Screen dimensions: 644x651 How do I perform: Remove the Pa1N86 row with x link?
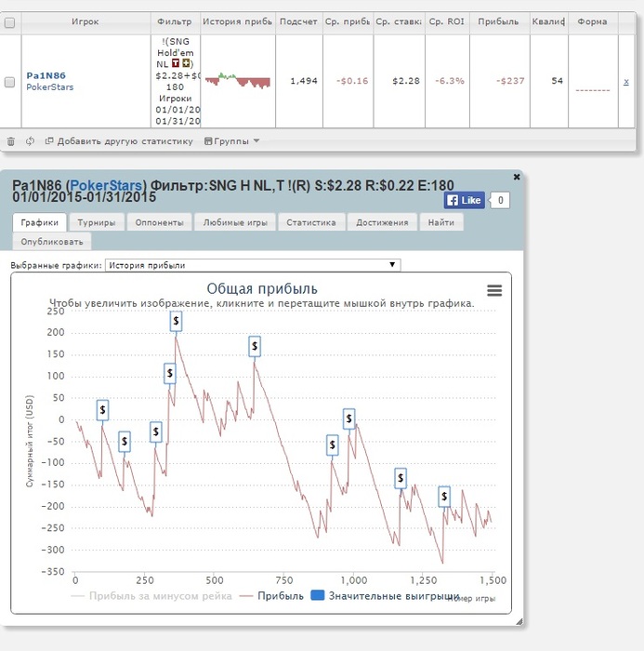tap(626, 82)
